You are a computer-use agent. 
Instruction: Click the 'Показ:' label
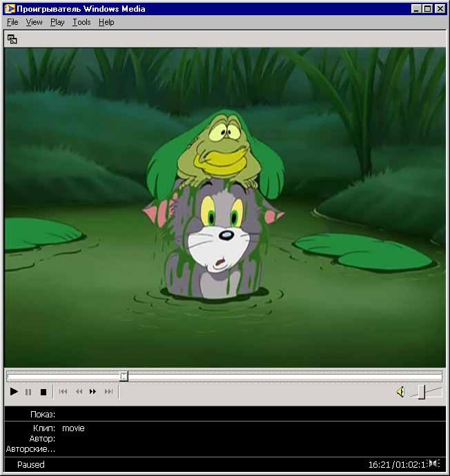[43, 415]
